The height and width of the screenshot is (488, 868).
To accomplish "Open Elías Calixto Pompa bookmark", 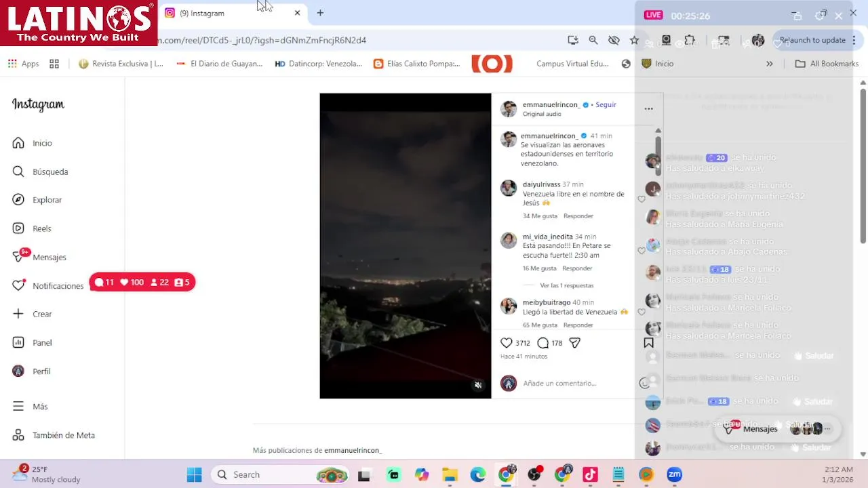I will tap(416, 64).
